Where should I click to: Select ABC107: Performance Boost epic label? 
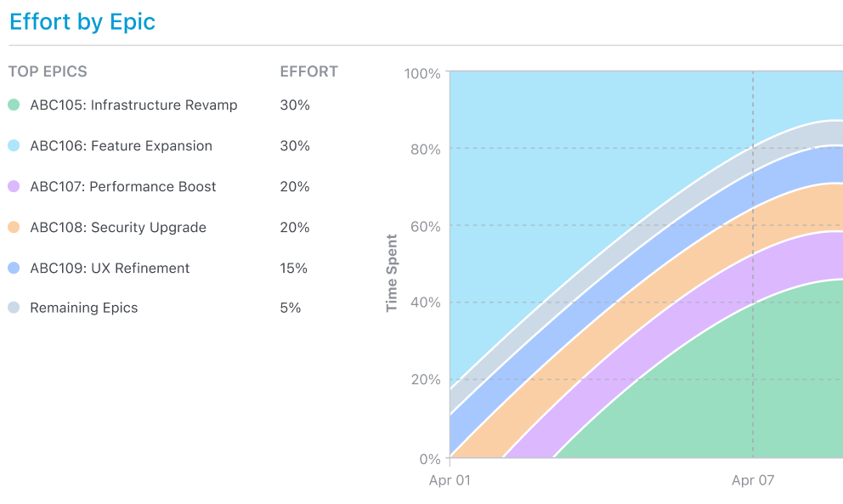click(x=123, y=187)
